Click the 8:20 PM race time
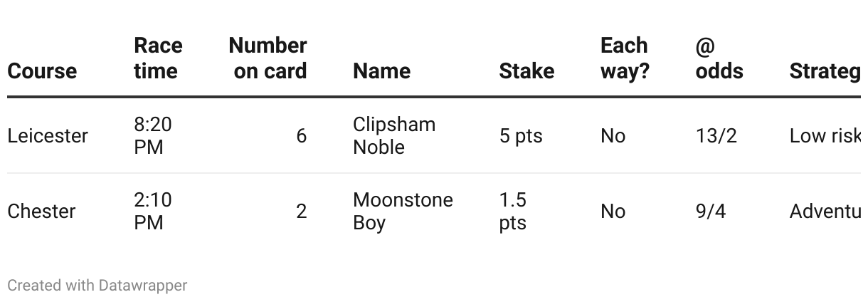This screenshot has width=868, height=302. click(x=153, y=136)
